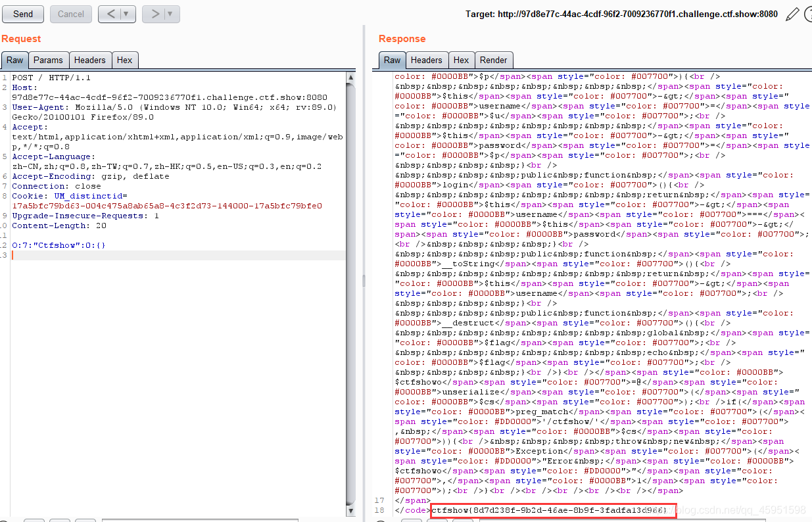Image resolution: width=812 pixels, height=522 pixels.
Task: Switch to the Request Hex tab
Action: (124, 60)
